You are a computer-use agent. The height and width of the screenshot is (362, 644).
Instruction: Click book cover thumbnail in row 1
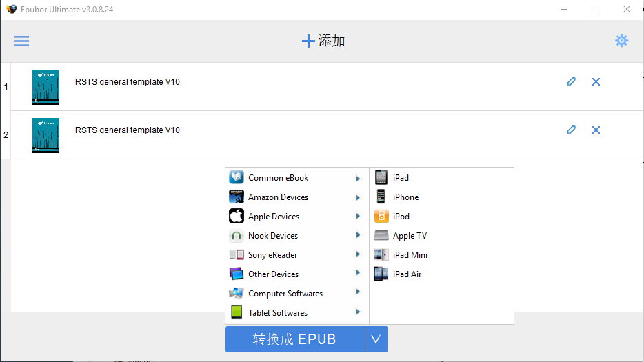(x=46, y=87)
